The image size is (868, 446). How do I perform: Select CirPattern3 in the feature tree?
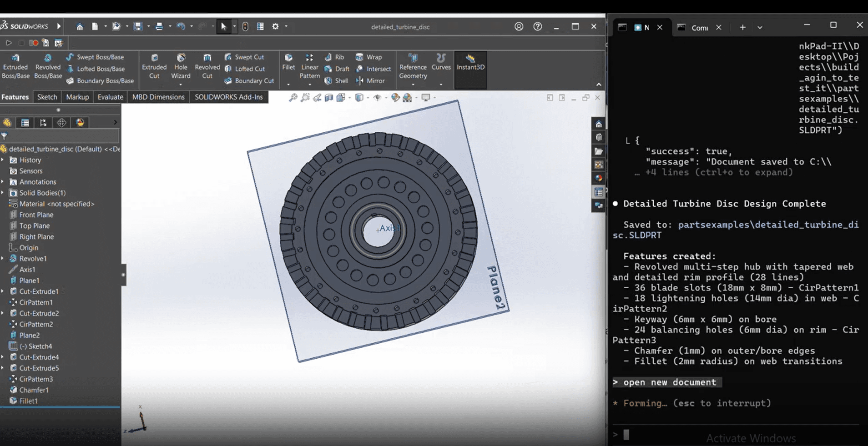click(35, 379)
